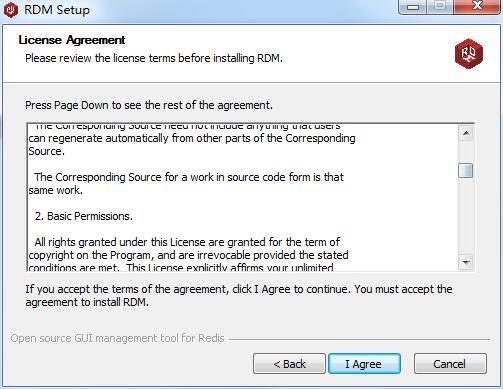The height and width of the screenshot is (389, 503).
Task: Click the license scrollbar up arrow
Action: (x=466, y=133)
